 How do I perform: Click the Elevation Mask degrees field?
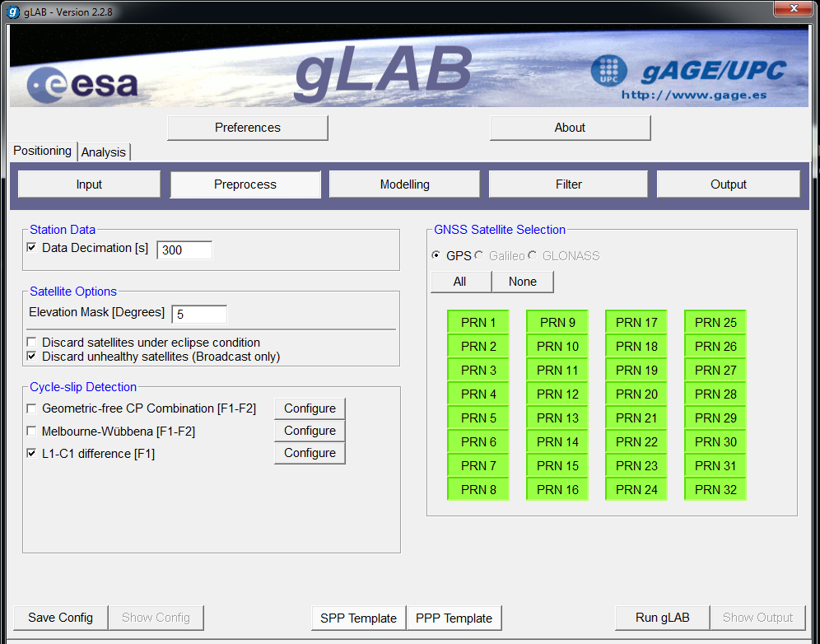point(199,315)
